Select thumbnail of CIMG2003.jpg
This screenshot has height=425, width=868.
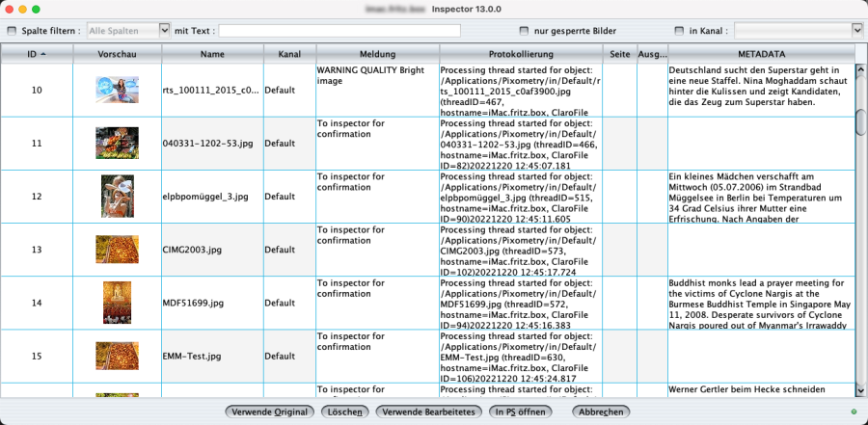click(x=118, y=250)
